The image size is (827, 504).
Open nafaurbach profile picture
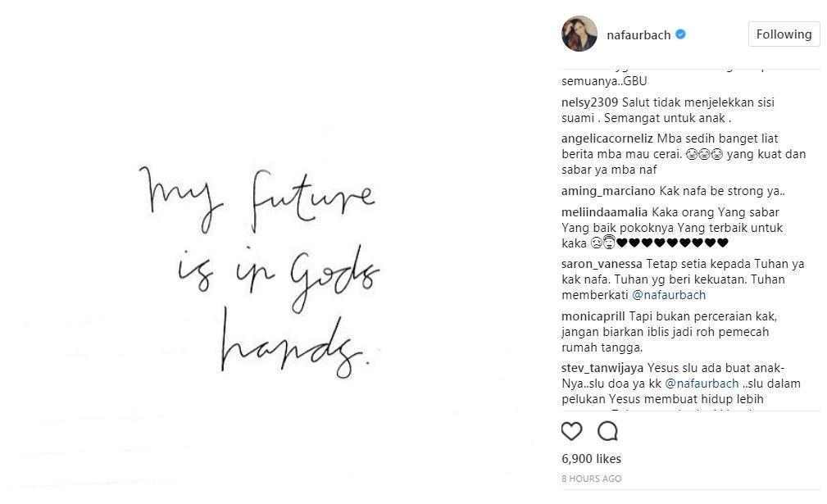579,34
